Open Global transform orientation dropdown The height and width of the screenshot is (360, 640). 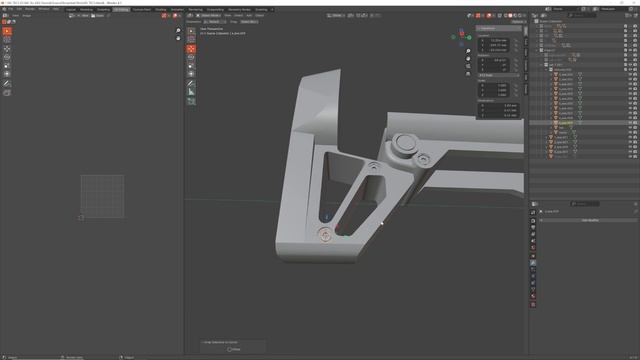[x=335, y=16]
